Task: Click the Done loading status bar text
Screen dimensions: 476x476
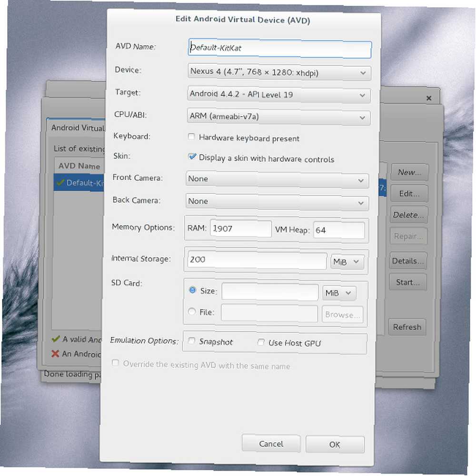Action: point(72,374)
